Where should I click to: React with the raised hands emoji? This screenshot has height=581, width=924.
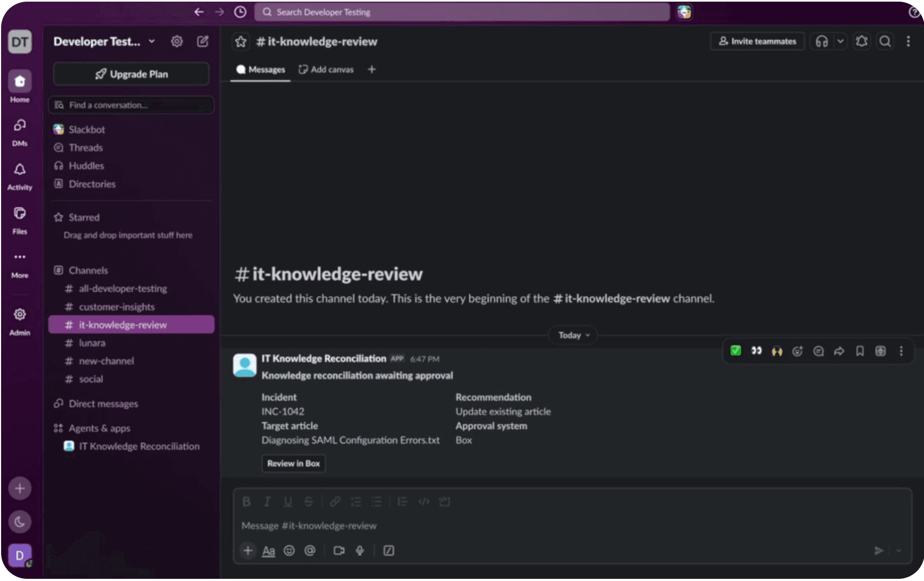tap(777, 351)
